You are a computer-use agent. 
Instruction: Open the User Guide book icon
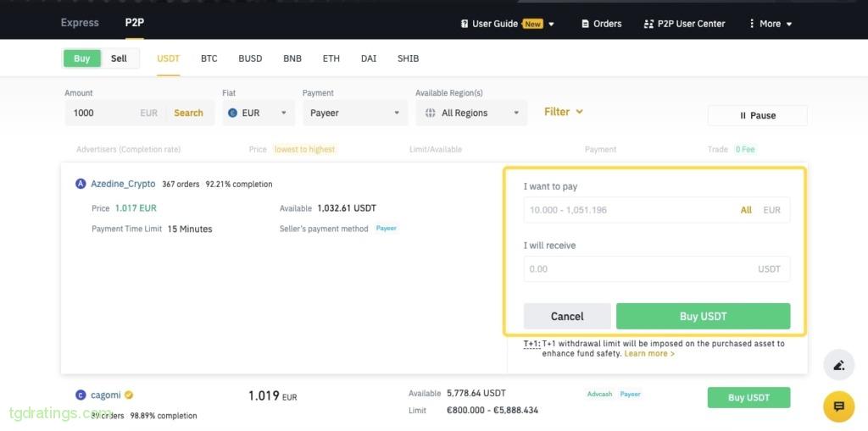(465, 24)
